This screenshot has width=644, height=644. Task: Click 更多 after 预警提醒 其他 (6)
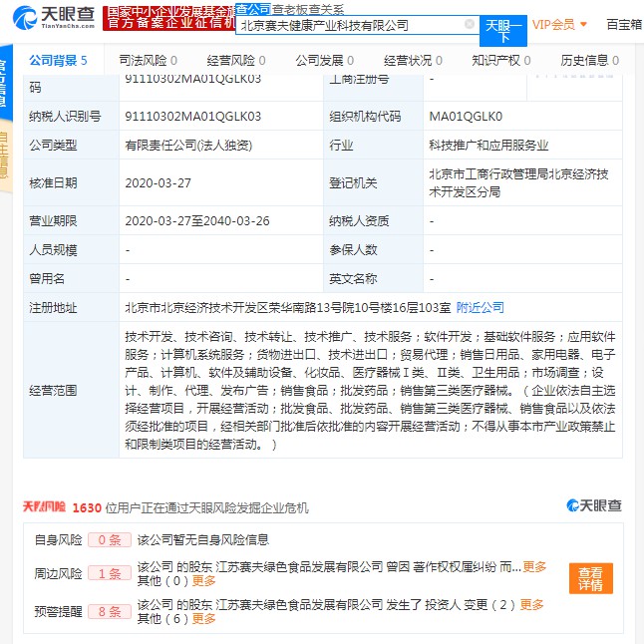tap(203, 618)
